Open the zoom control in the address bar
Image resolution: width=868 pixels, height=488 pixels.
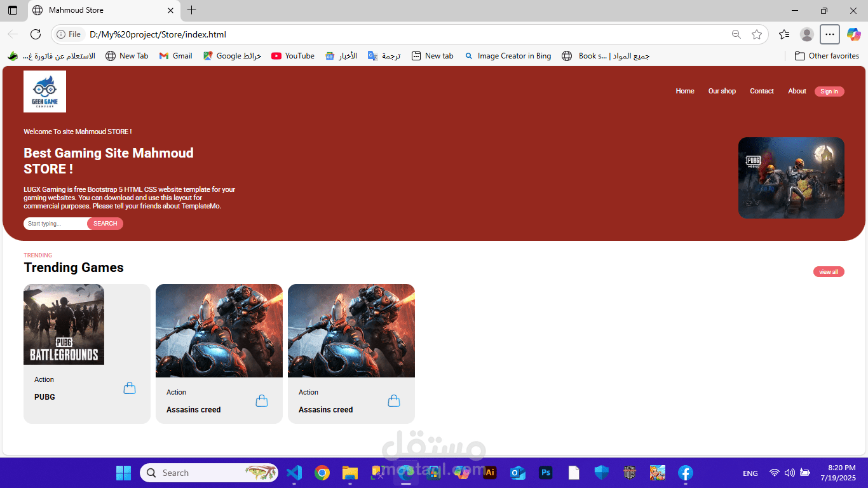pyautogui.click(x=736, y=34)
